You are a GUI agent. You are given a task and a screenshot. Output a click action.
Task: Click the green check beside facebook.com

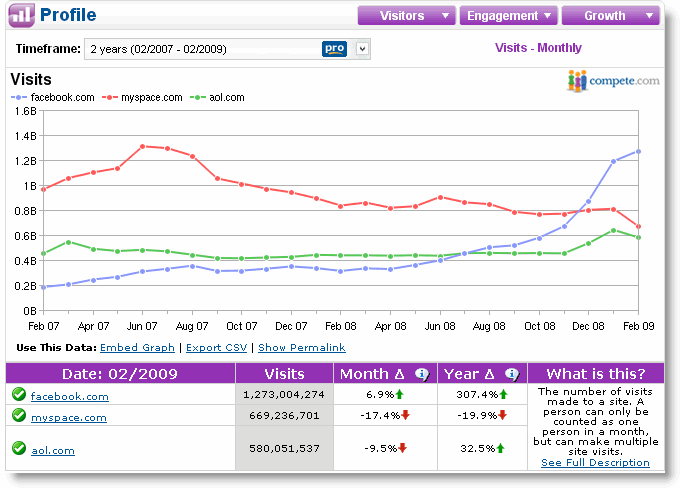19,394
